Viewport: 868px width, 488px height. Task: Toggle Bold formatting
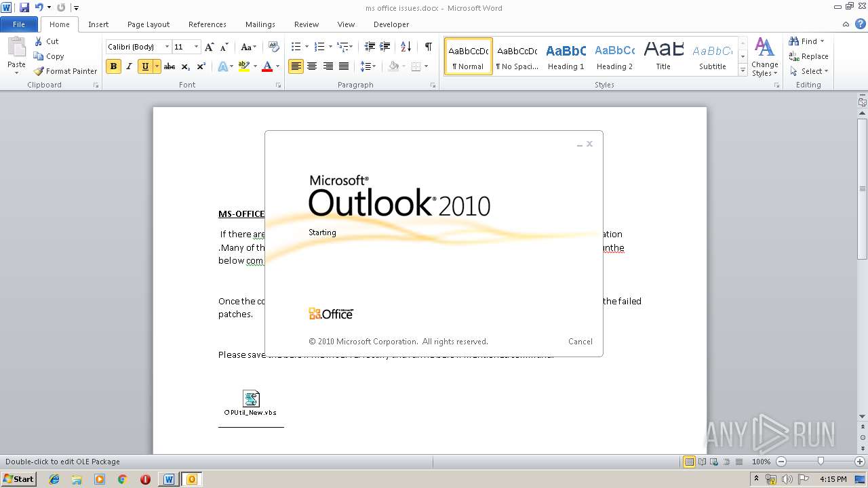click(x=113, y=66)
